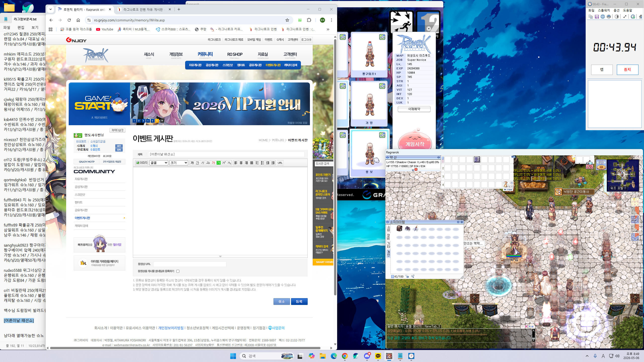Check the video thumbnail registration checkbox
The height and width of the screenshot is (362, 644).
coord(178,271)
